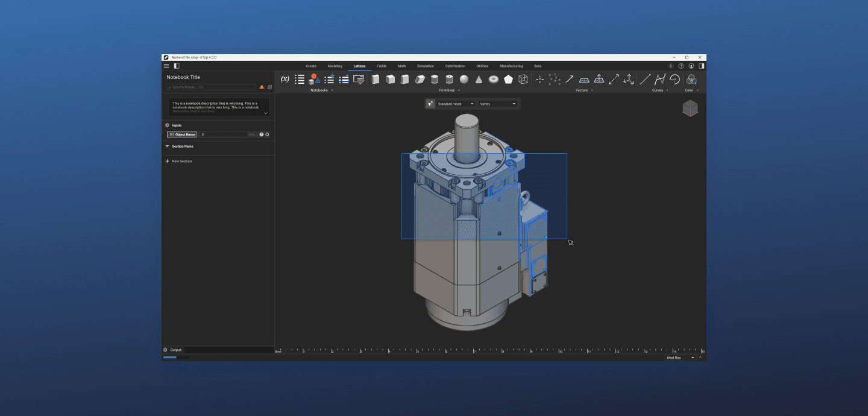Click New Section button
868x416 pixels.
[178, 161]
